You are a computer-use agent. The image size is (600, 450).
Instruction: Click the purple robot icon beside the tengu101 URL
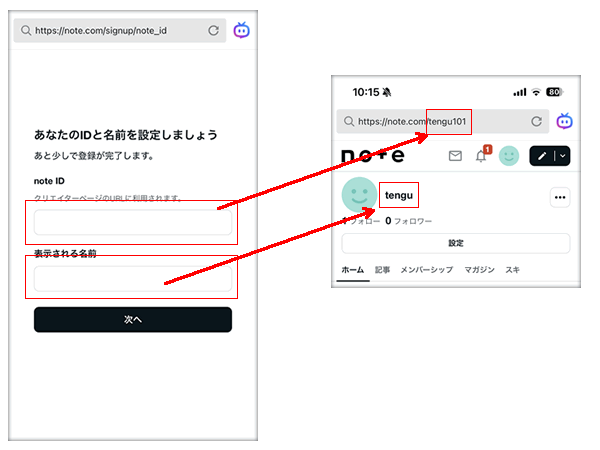(565, 121)
